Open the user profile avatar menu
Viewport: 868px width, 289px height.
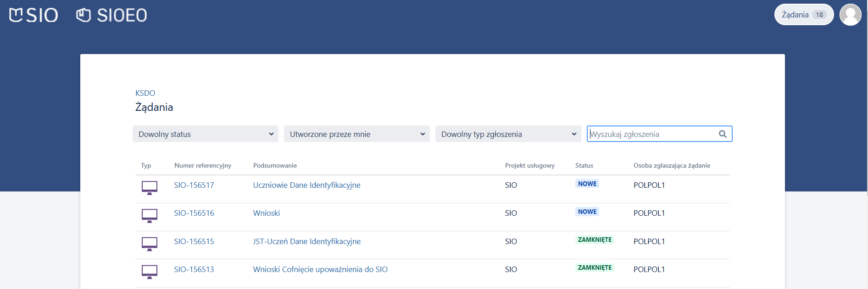(x=850, y=15)
